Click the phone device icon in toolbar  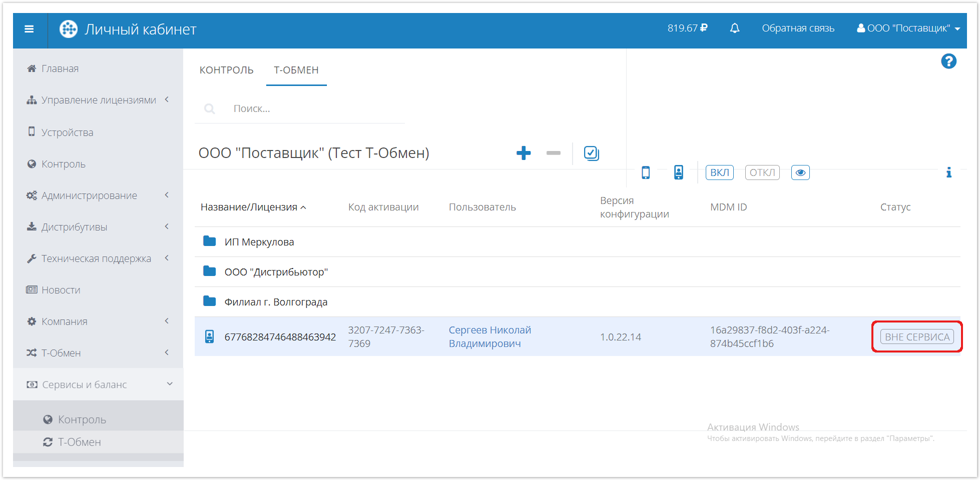point(646,172)
